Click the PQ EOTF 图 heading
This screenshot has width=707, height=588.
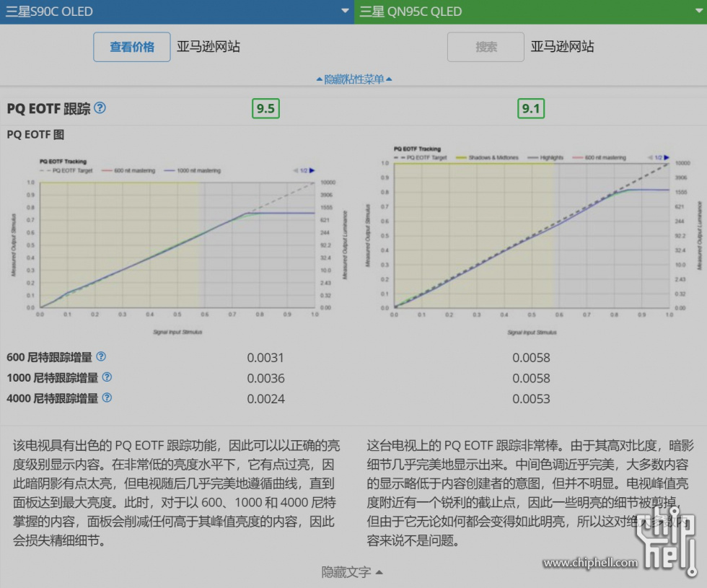pyautogui.click(x=35, y=134)
